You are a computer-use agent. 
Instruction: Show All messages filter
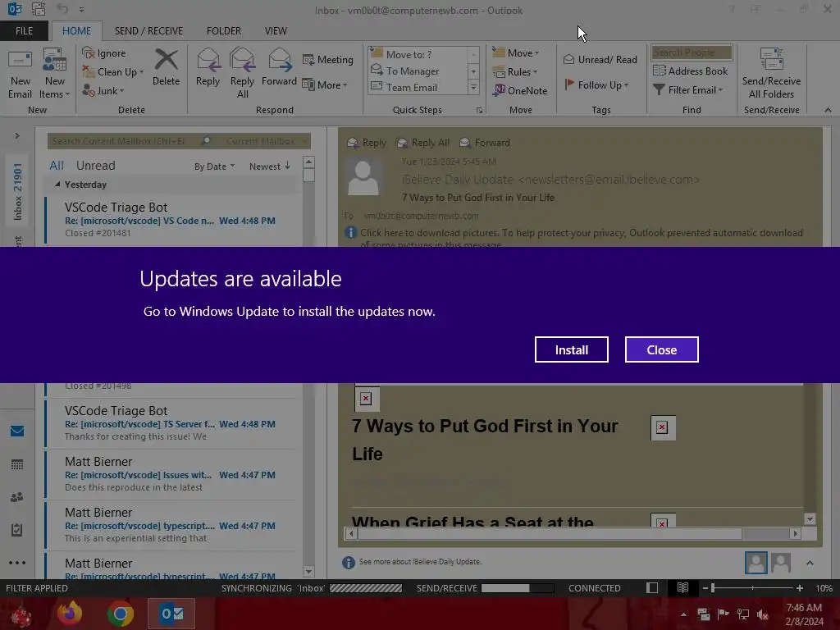[57, 166]
